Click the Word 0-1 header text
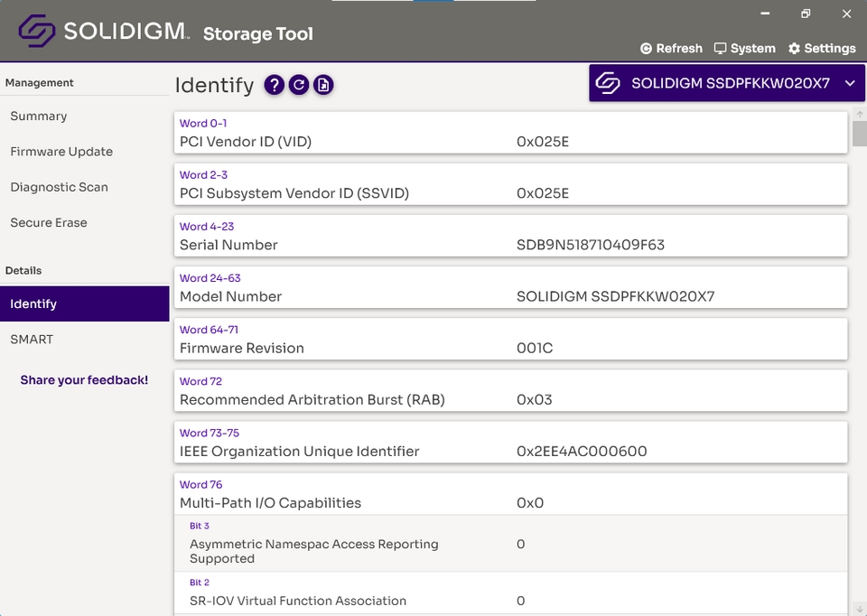 (x=203, y=124)
